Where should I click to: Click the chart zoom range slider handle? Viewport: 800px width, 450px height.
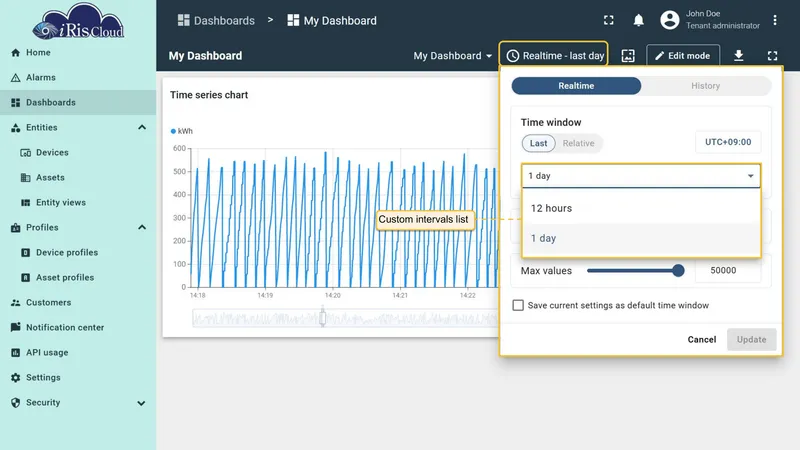[x=322, y=318]
